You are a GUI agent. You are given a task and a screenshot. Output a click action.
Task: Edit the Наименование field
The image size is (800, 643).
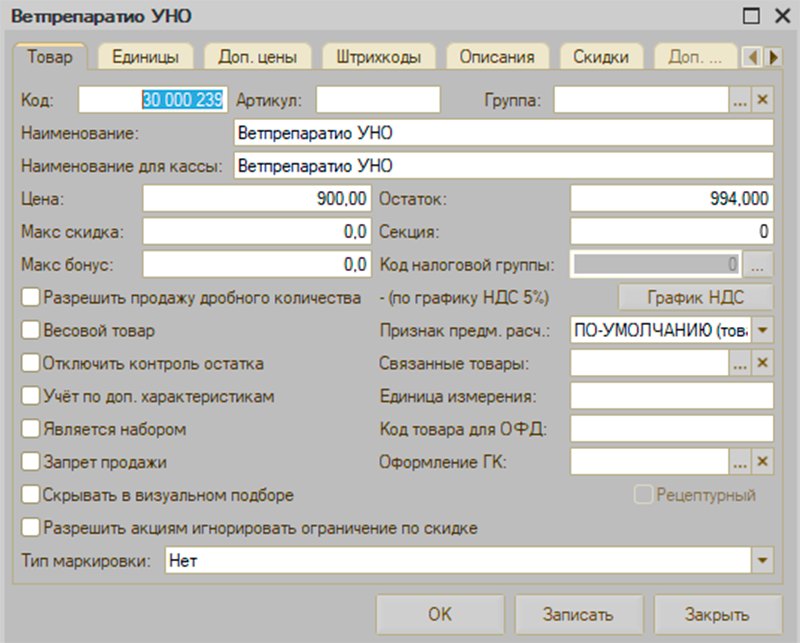(x=504, y=133)
